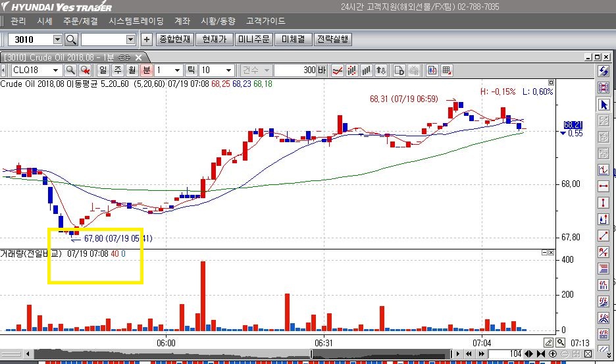The width and height of the screenshot is (616, 364).
Task: Switch chart period to 일 (daily)
Action: pos(103,70)
